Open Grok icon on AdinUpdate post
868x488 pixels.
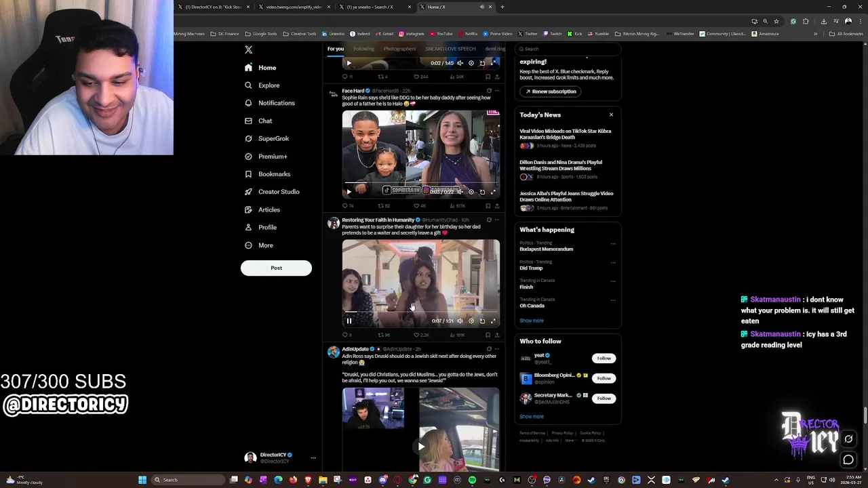click(x=488, y=349)
